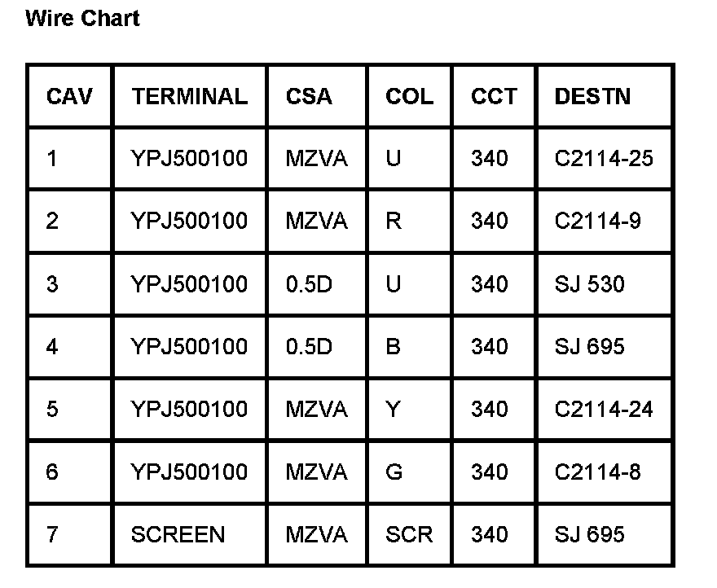The image size is (717, 588).
Task: Select color cell G in row 6
Action: pos(394,472)
